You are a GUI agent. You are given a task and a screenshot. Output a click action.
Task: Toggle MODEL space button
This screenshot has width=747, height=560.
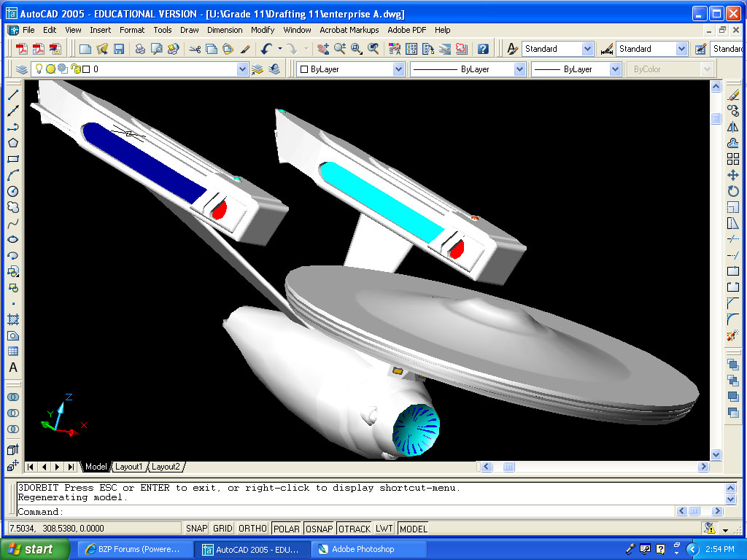413,529
